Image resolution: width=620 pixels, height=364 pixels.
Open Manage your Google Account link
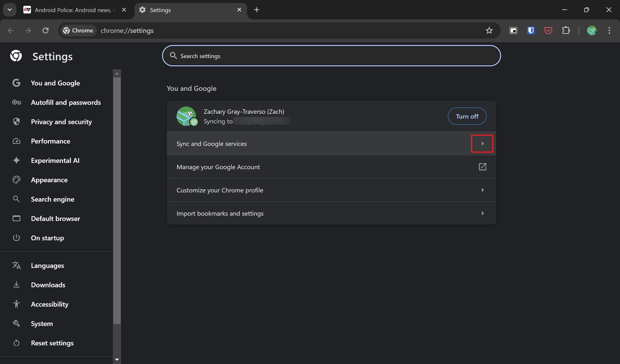point(331,167)
